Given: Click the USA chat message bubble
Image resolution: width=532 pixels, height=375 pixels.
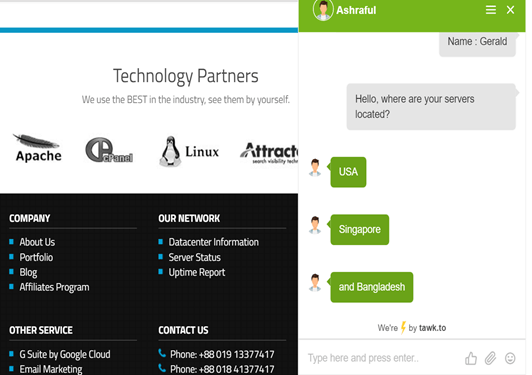Looking at the screenshot, I should pyautogui.click(x=348, y=172).
